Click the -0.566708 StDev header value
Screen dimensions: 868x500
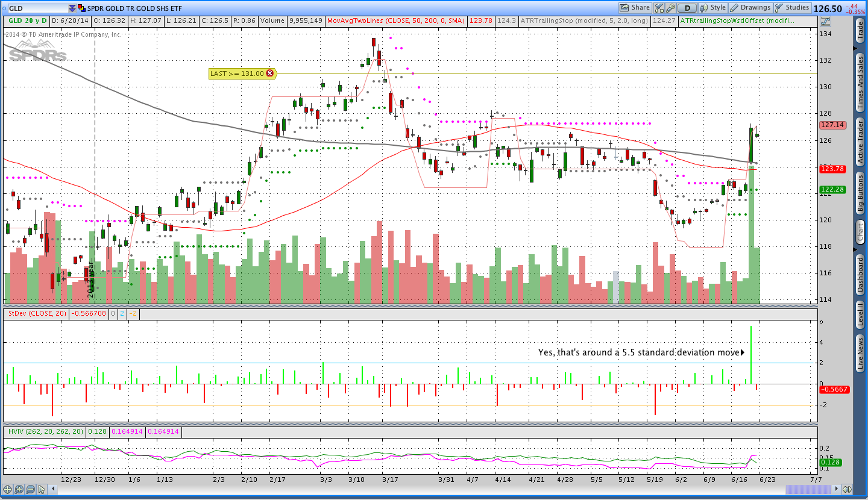pos(89,313)
